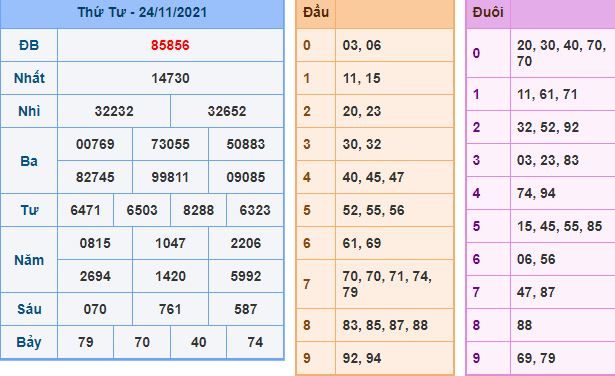Select the Năm prize number 1420
This screenshot has height=376, width=615.
coord(170,276)
